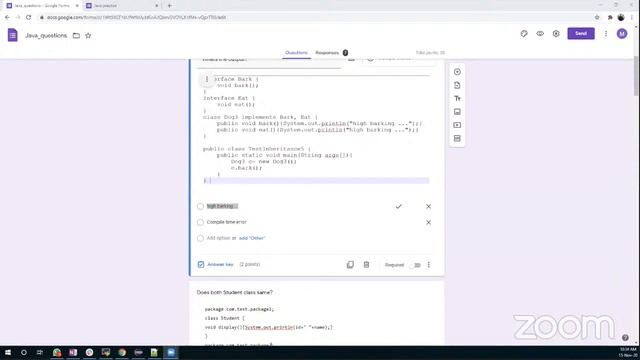Open browser extensions puzzle icon
Image resolution: width=640 pixels, height=360 pixels.
click(x=610, y=17)
